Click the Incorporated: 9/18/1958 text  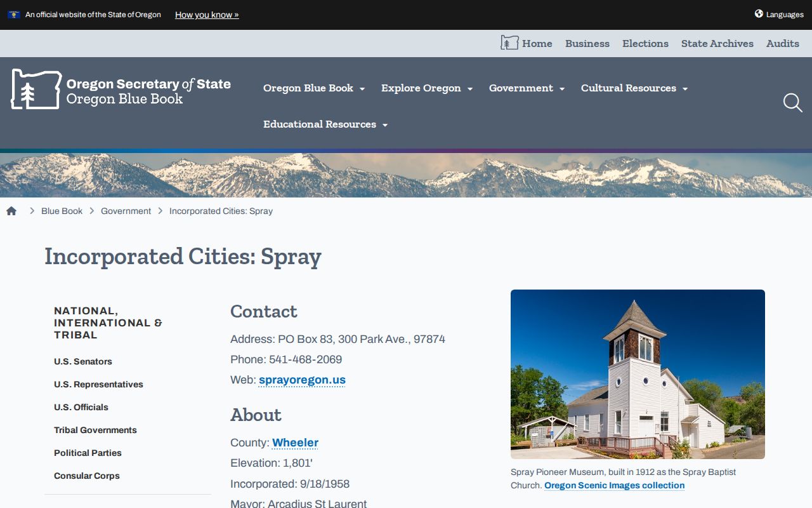290,484
